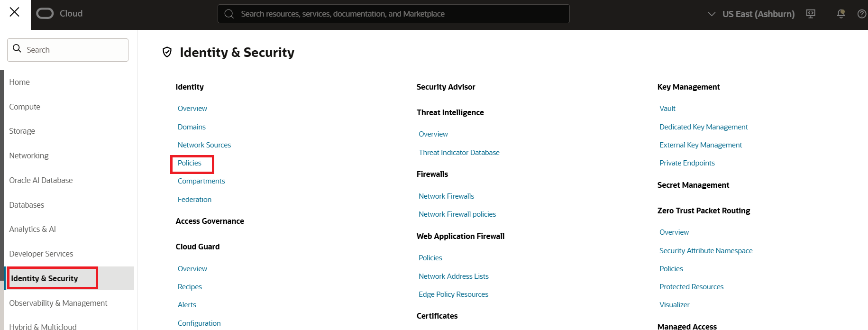Screen dimensions: 868x330
Task: Open the Edge Policy Resources link
Action: coord(454,294)
